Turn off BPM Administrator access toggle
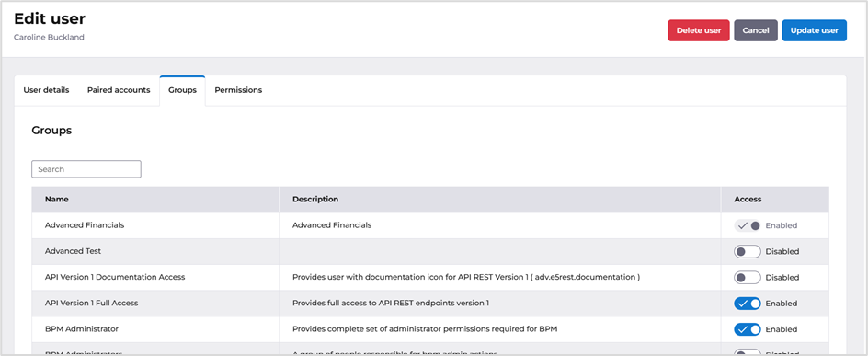Image resolution: width=868 pixels, height=356 pixels. point(748,329)
